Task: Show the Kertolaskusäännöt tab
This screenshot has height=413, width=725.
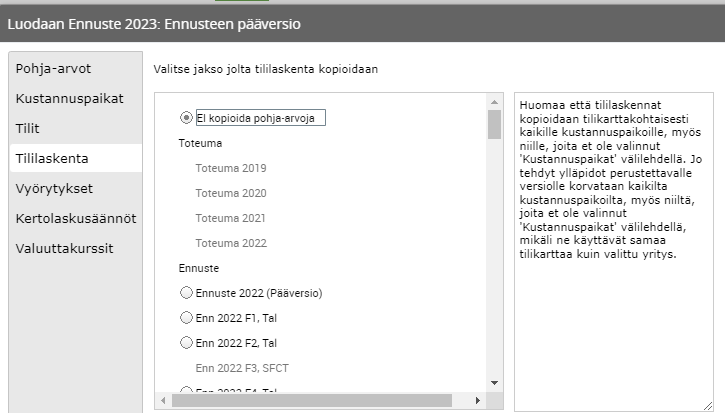Action: 75,218
